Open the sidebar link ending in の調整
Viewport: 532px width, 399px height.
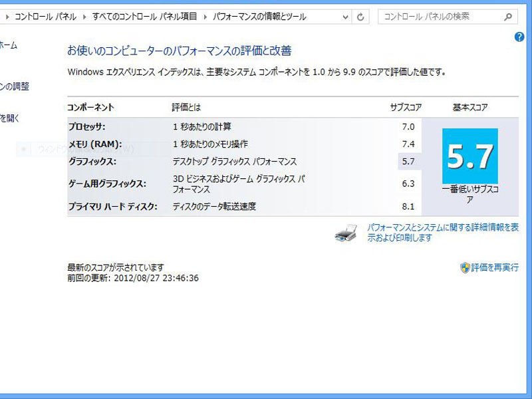pos(14,86)
